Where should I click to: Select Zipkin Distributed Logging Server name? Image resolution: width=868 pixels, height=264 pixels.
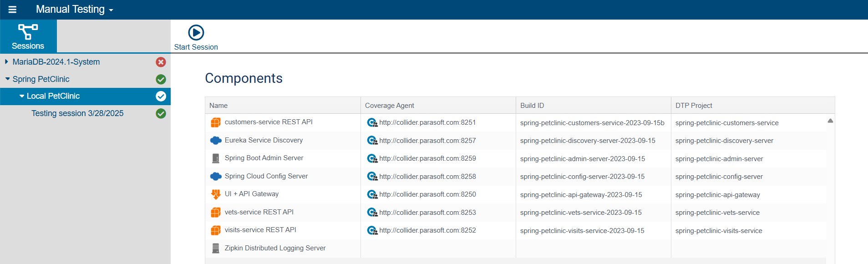275,248
